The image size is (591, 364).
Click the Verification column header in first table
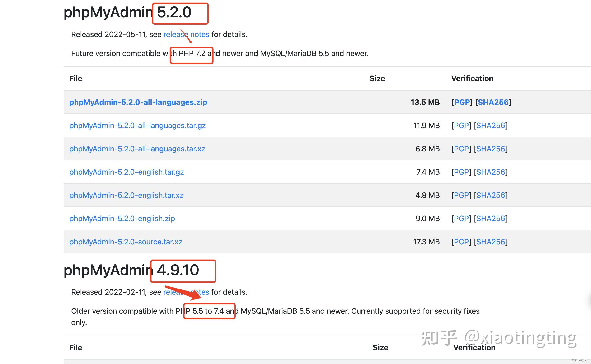(x=472, y=79)
